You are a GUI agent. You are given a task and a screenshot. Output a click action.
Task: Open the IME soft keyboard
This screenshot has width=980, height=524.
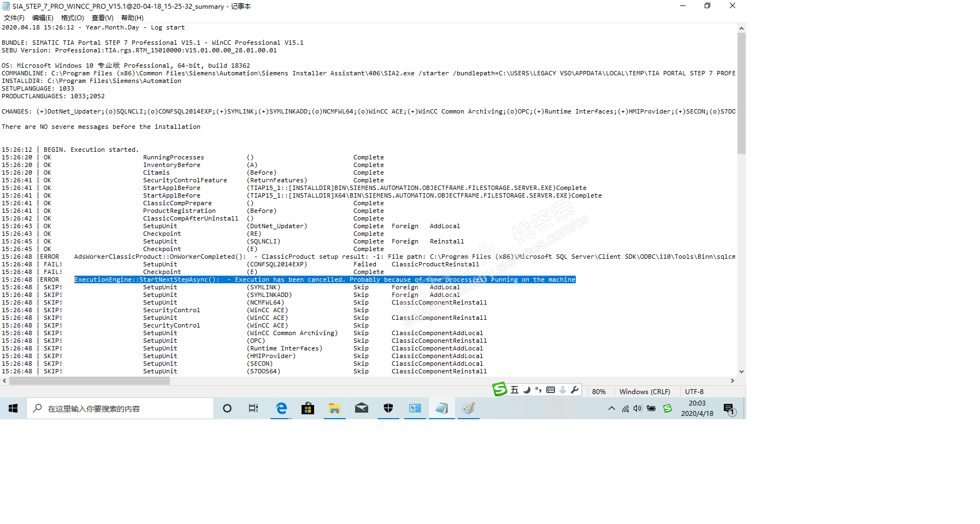(x=551, y=390)
